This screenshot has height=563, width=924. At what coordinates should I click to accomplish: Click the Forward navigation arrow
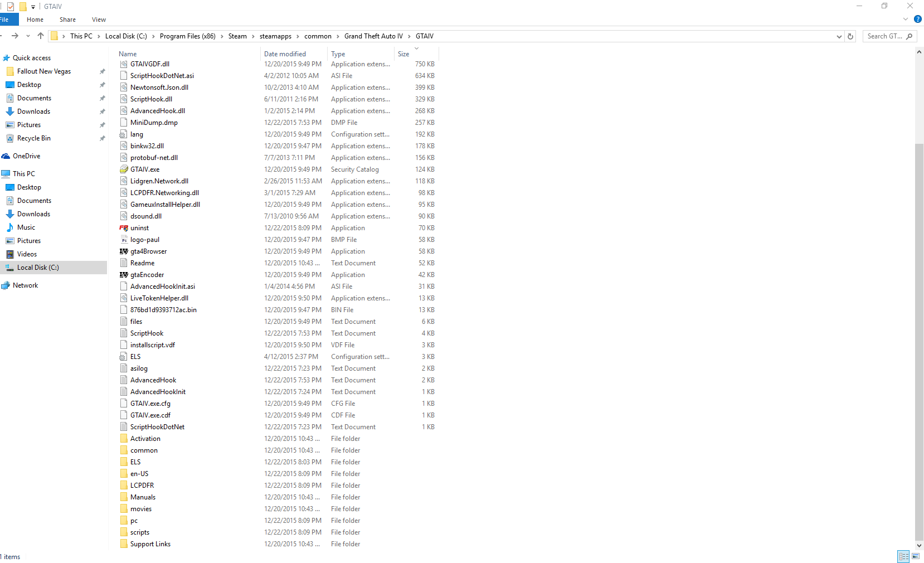15,36
